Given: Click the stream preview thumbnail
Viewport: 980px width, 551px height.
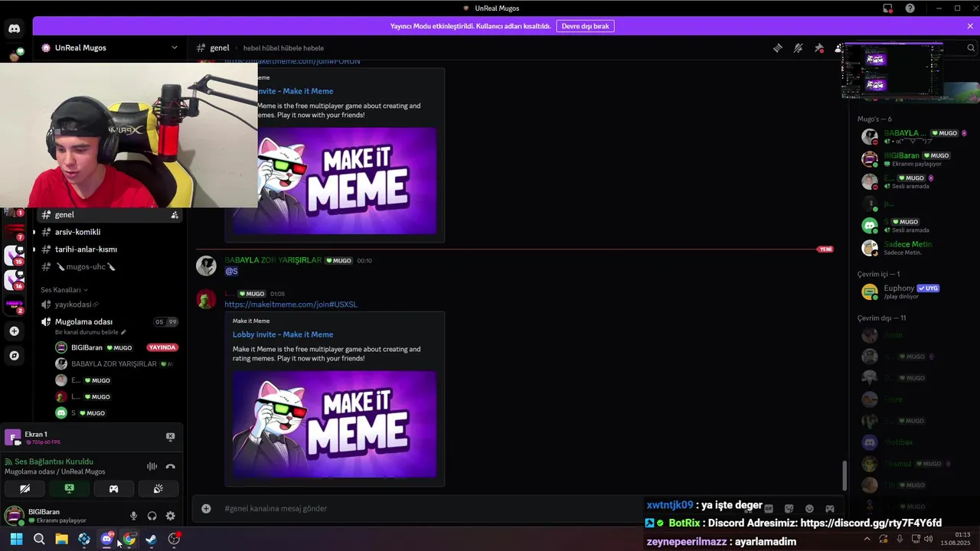Looking at the screenshot, I should [x=892, y=71].
